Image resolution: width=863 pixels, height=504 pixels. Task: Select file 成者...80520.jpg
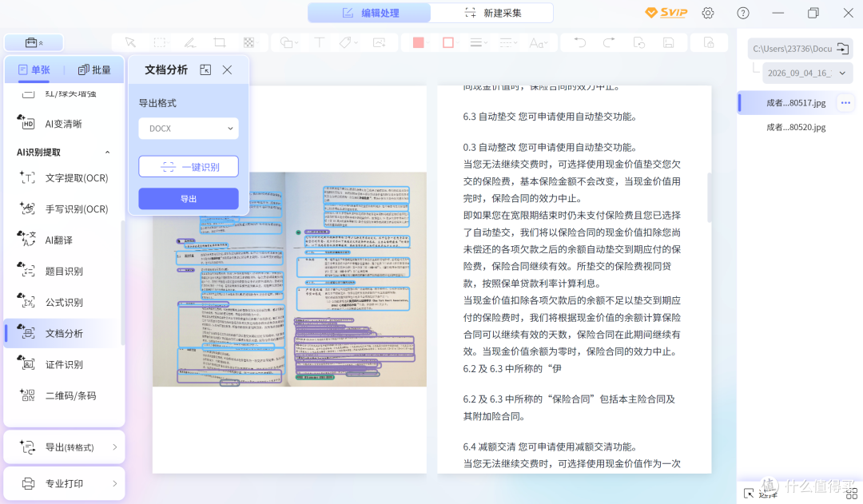[796, 127]
